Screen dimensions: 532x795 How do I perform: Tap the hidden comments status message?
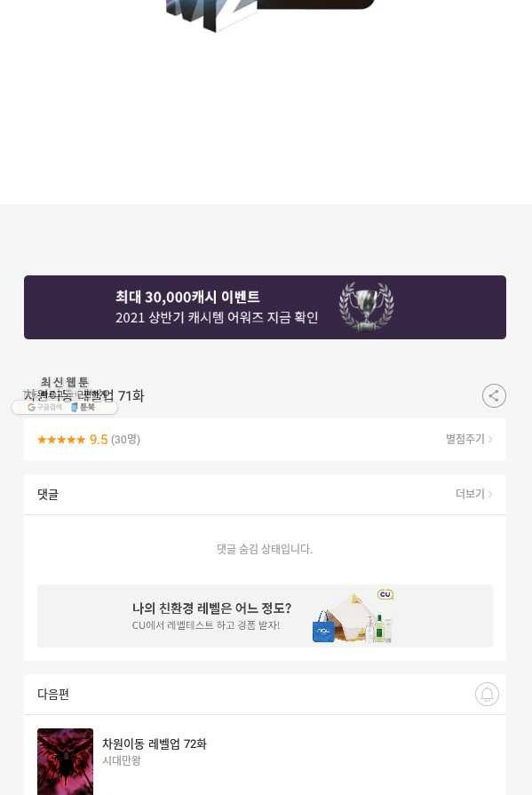[265, 549]
